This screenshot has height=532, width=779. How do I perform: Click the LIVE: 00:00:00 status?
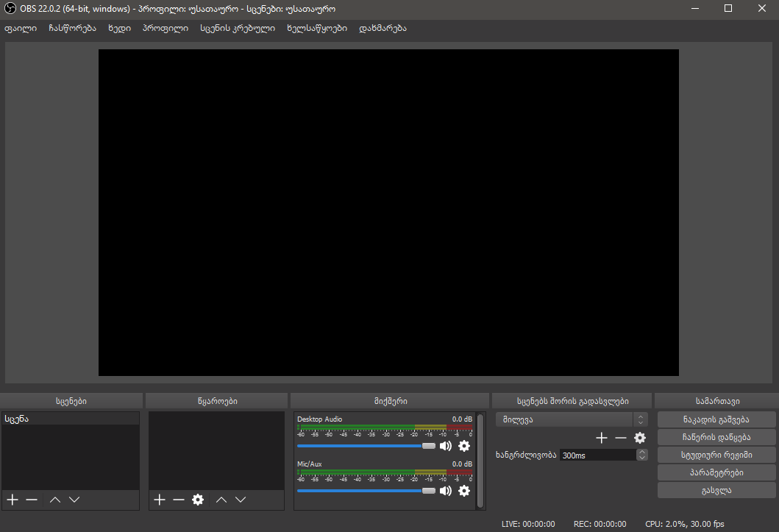tap(528, 524)
